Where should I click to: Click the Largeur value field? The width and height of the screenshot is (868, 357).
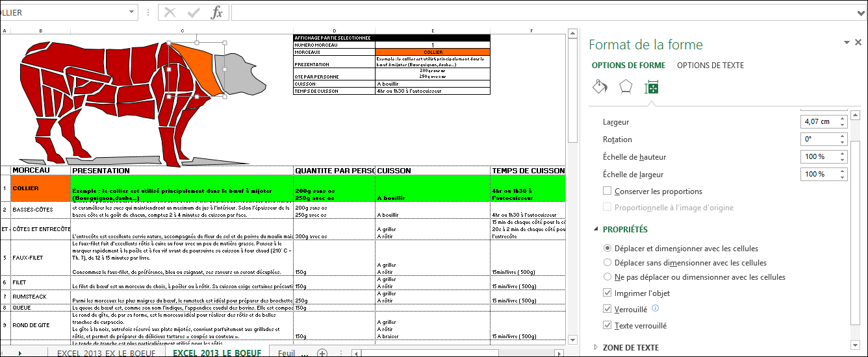point(820,121)
